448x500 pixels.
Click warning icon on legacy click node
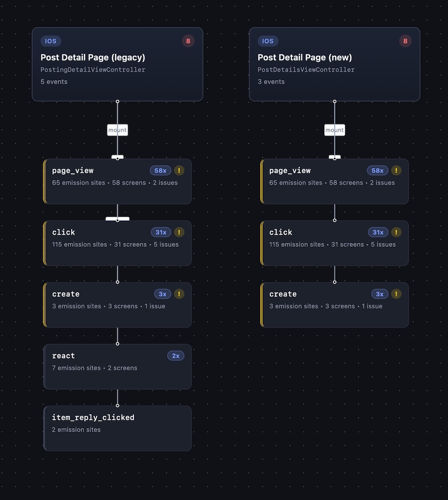pyautogui.click(x=179, y=232)
